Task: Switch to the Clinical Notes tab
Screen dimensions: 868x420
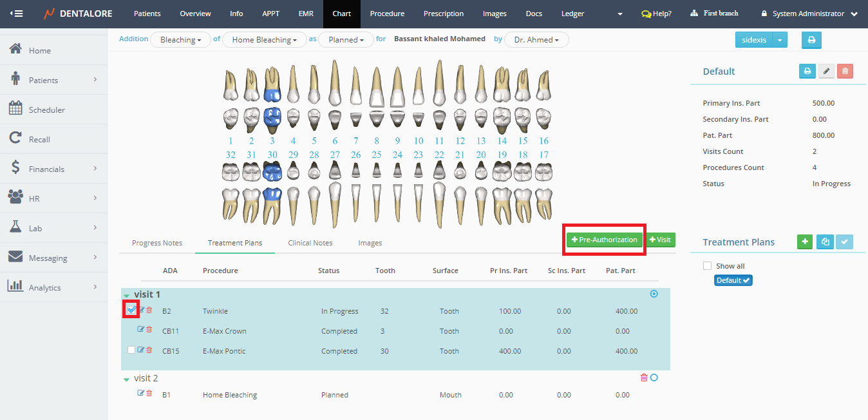Action: coord(310,243)
